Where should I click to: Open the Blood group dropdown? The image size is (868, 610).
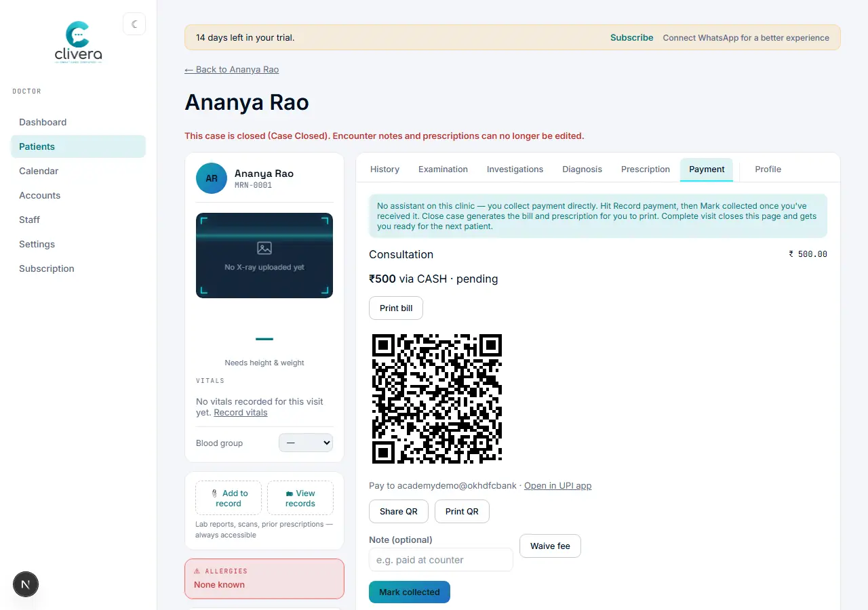click(x=306, y=443)
